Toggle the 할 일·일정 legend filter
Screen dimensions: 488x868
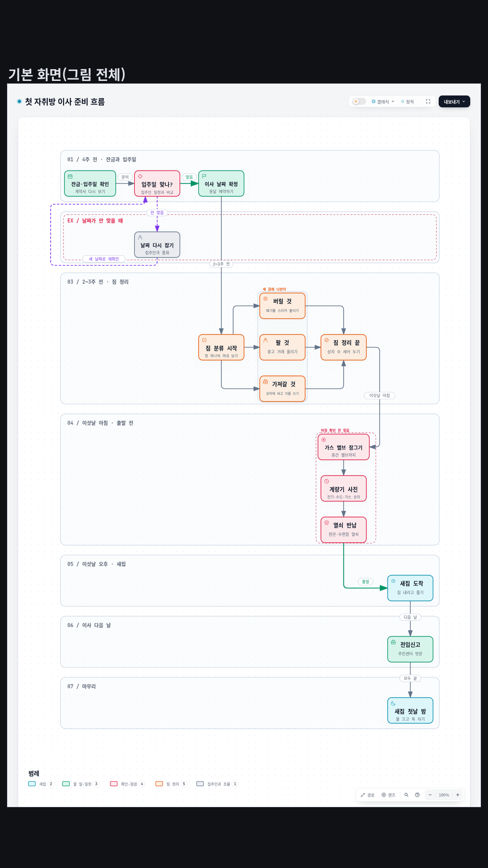click(x=81, y=784)
